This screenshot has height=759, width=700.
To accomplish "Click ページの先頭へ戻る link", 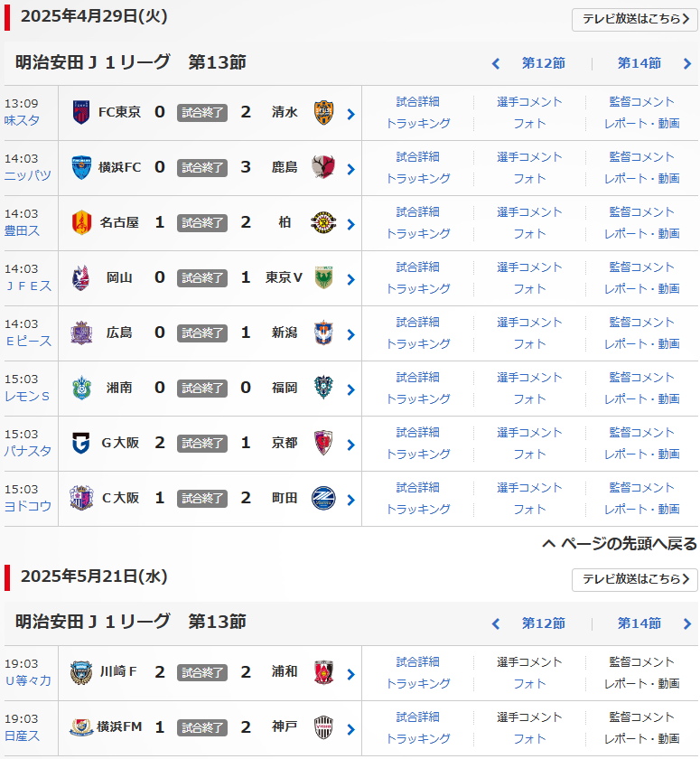I will pos(620,544).
